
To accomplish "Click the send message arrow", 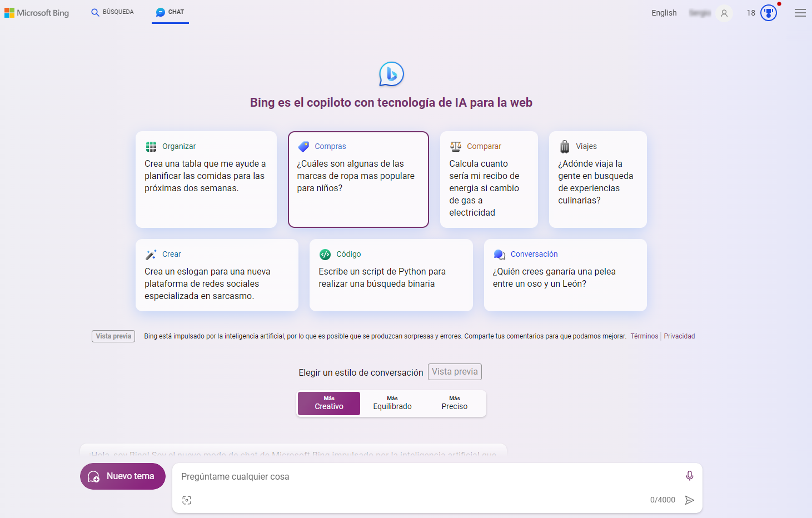I will pyautogui.click(x=690, y=500).
